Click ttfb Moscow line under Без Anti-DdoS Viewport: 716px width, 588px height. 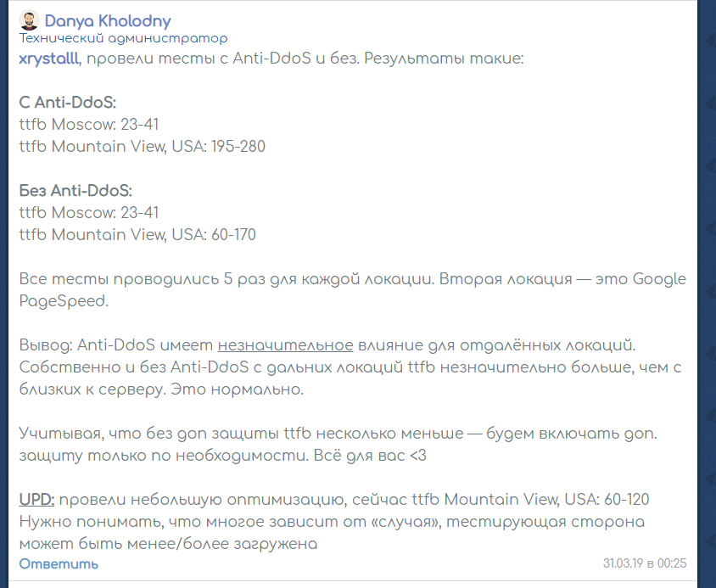coord(88,213)
